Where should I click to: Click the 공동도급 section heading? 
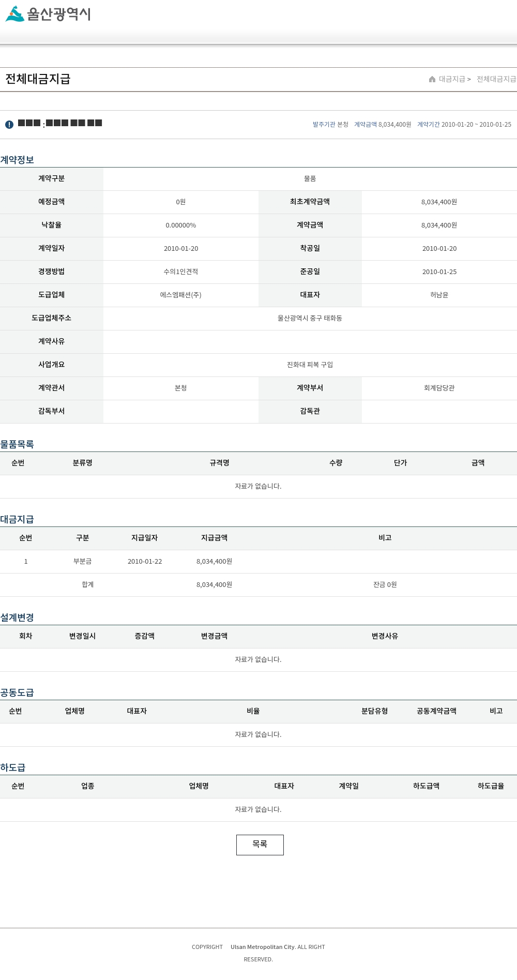(17, 692)
